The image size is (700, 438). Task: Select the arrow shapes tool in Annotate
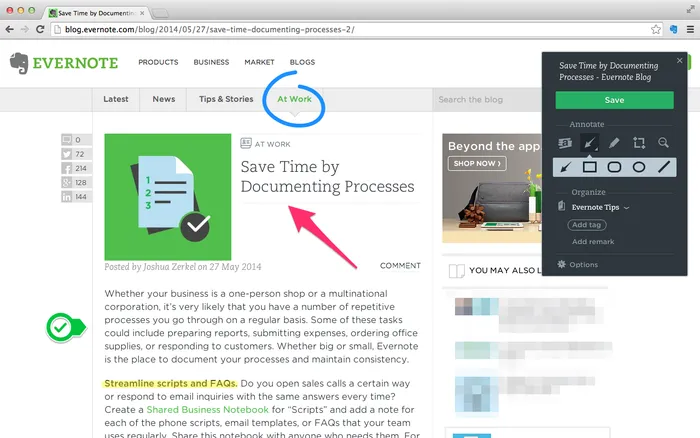(589, 143)
